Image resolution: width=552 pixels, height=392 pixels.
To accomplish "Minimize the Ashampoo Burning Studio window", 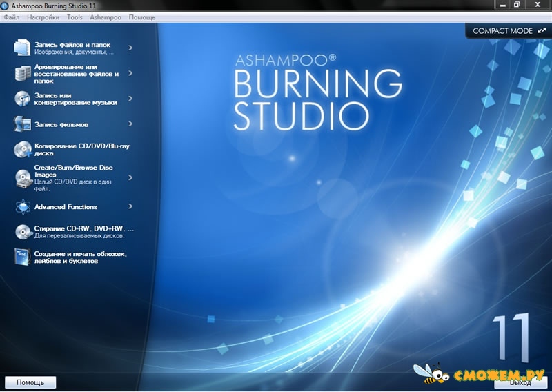I will coord(503,5).
